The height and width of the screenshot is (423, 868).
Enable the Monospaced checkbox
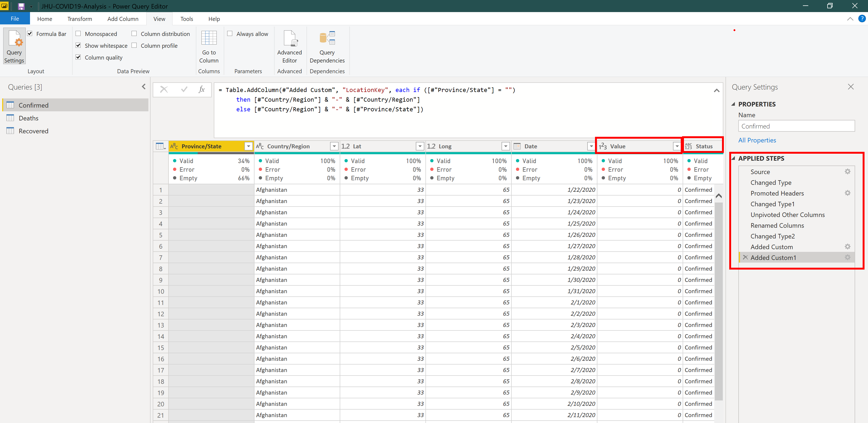pyautogui.click(x=78, y=34)
